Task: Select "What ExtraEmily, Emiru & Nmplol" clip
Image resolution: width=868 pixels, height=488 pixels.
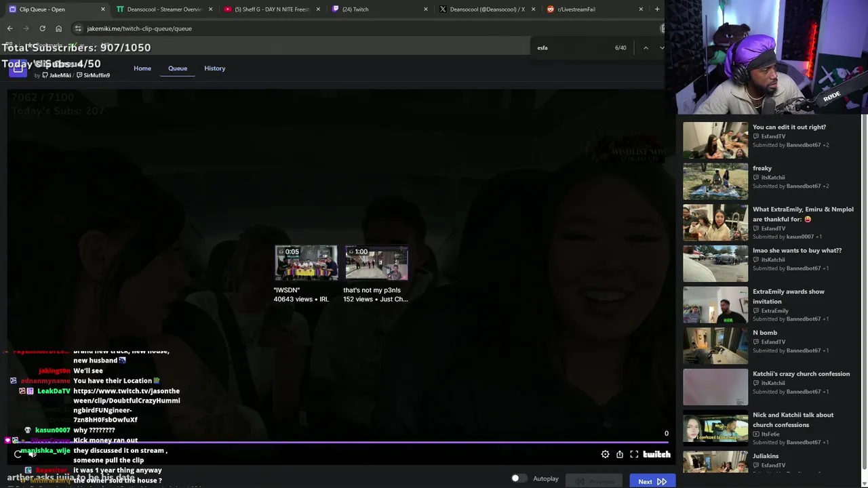Action: (x=770, y=222)
